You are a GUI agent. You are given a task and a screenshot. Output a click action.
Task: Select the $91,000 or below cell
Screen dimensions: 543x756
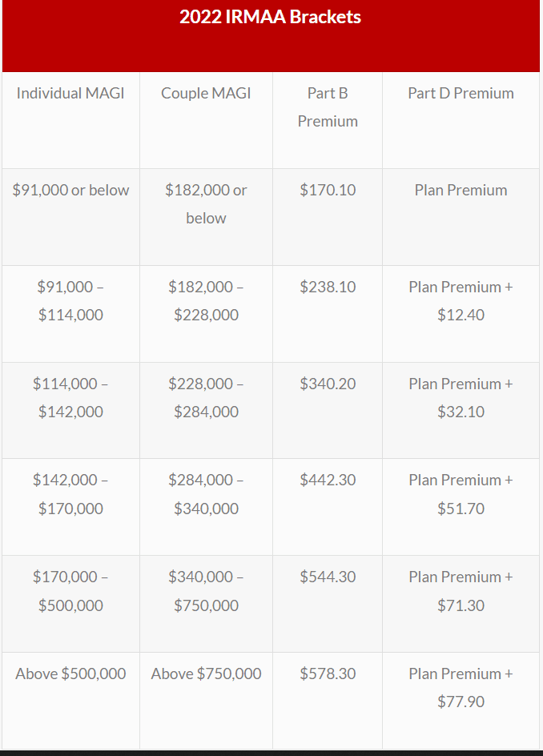click(70, 190)
